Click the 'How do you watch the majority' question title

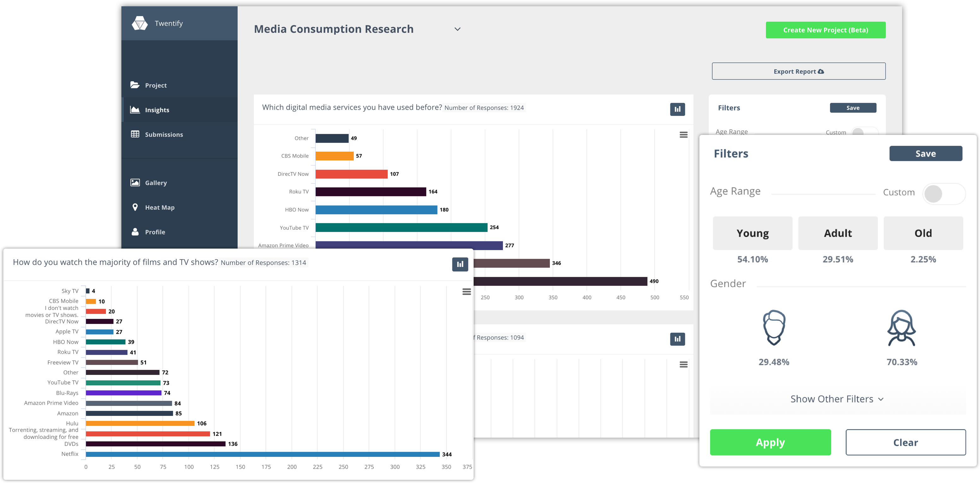click(x=115, y=262)
